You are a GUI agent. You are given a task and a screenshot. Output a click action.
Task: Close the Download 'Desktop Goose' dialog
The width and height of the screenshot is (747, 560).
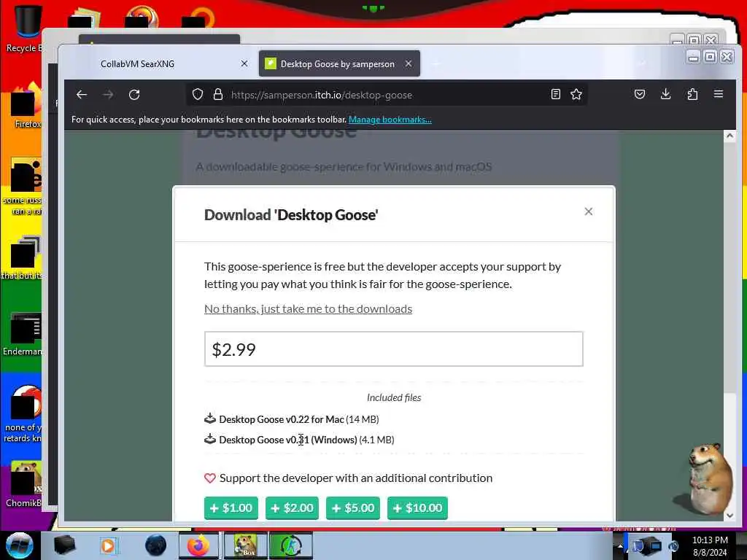click(x=589, y=211)
